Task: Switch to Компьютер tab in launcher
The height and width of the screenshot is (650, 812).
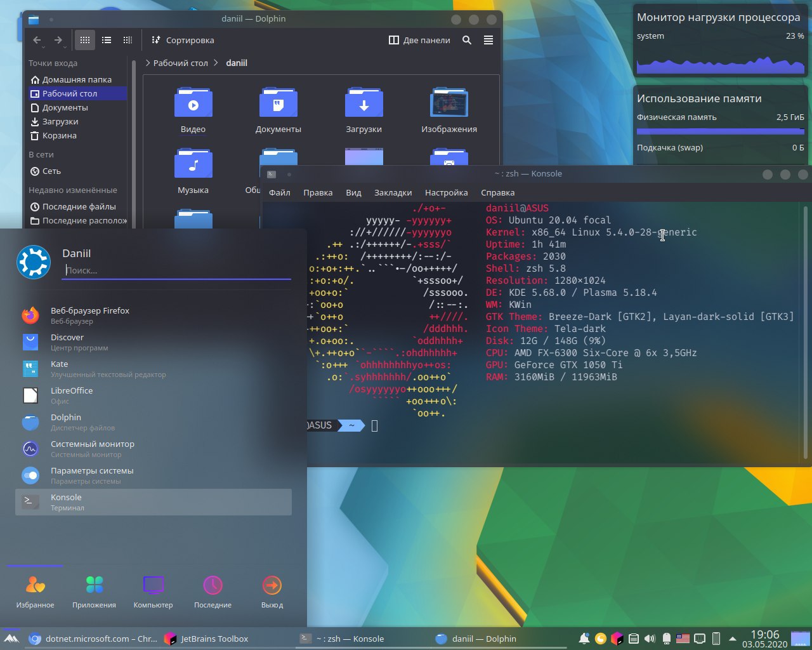Action: click(x=153, y=592)
